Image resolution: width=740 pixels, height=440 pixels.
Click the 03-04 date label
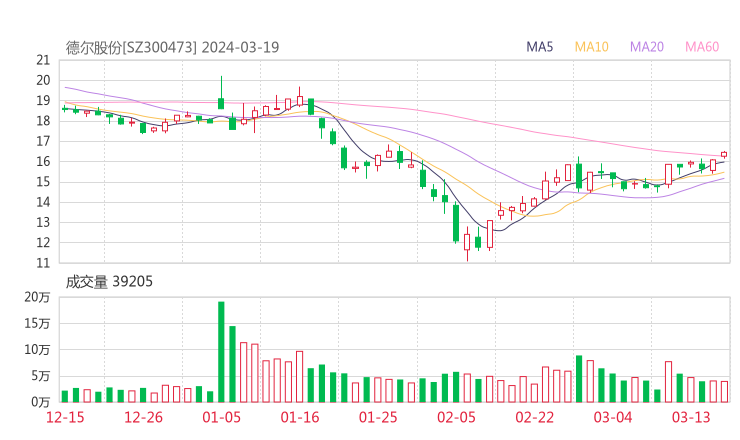(x=613, y=417)
